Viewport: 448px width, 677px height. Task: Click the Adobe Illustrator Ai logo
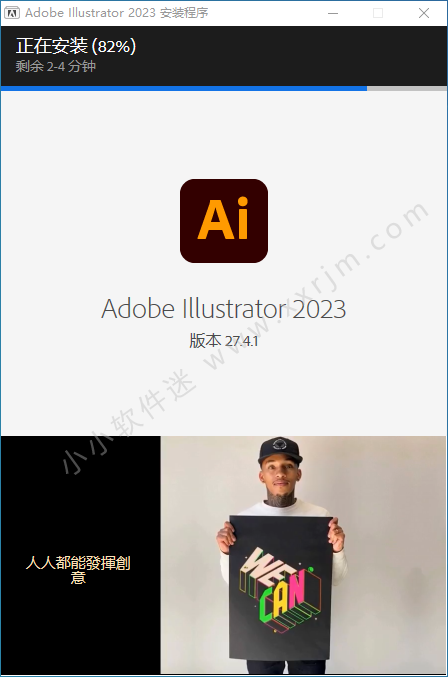pos(224,221)
